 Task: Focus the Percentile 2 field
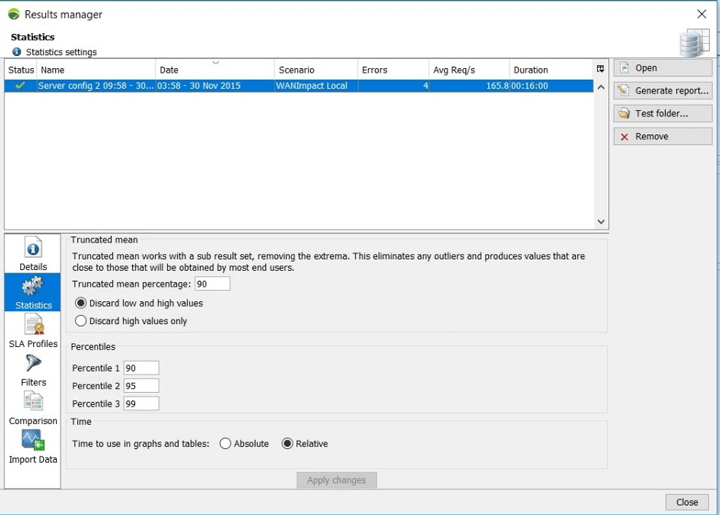[x=141, y=386]
